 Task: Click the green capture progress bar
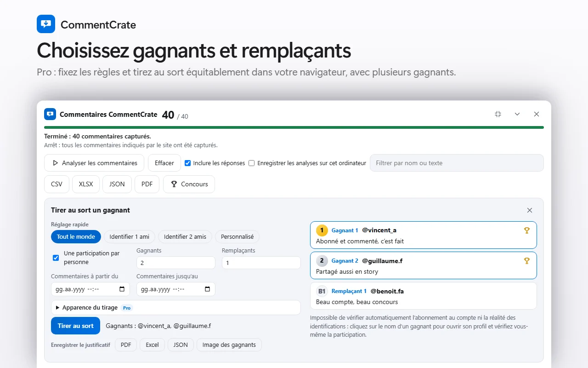294,127
